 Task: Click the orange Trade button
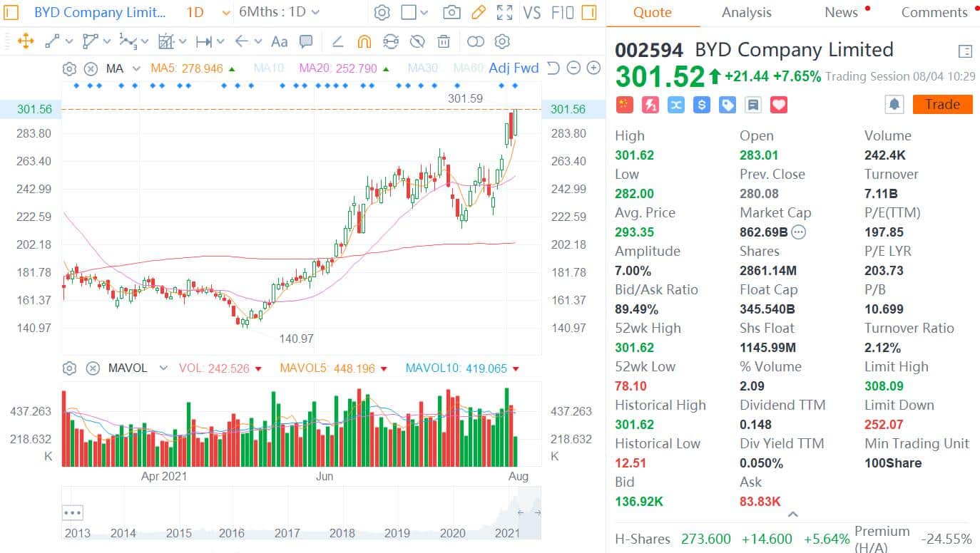(x=942, y=104)
